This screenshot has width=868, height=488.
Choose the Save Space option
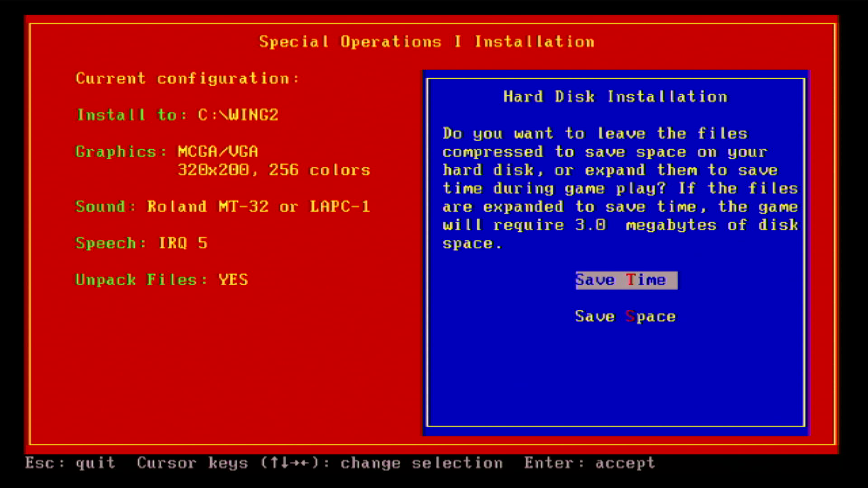(625, 317)
